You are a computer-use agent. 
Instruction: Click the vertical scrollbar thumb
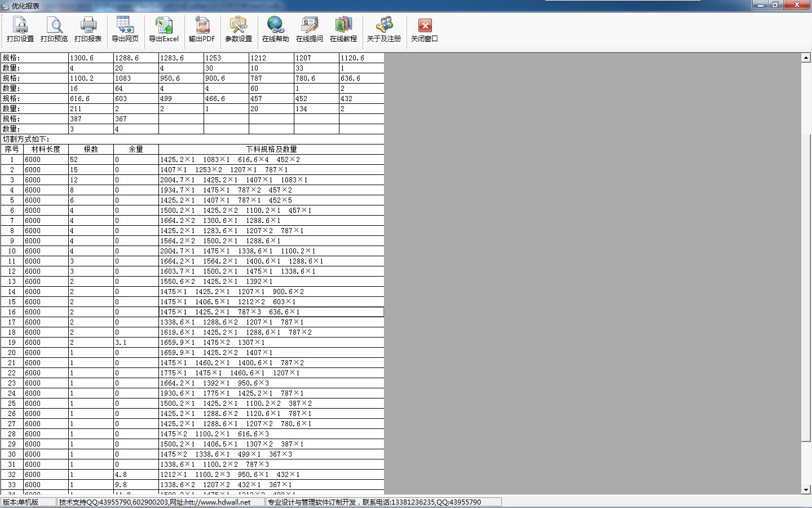[x=806, y=282]
